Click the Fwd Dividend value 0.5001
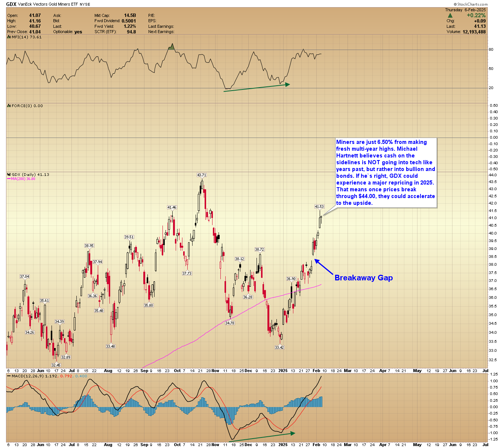This screenshot has width=504, height=448. coord(129,21)
